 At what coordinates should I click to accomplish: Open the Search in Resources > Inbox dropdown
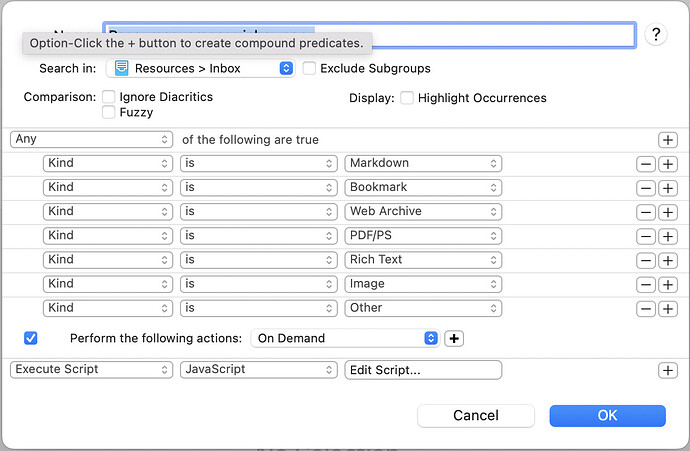200,68
